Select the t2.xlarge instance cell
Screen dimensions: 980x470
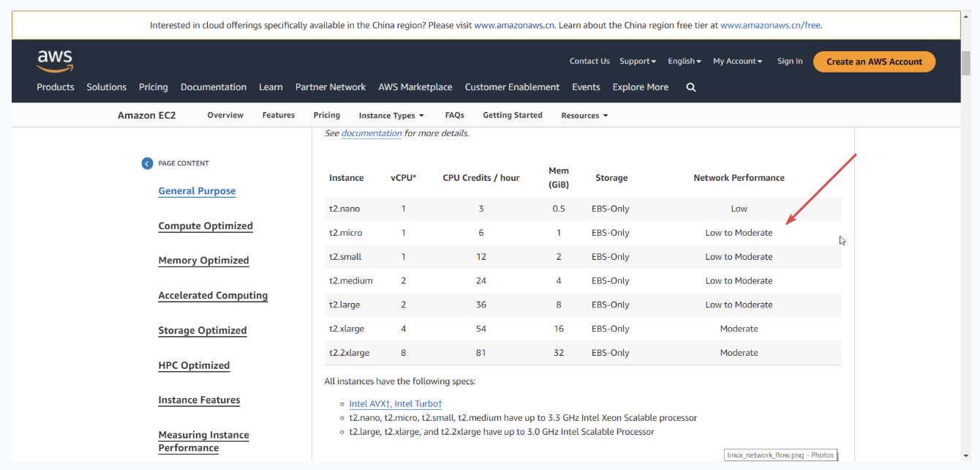tap(347, 329)
